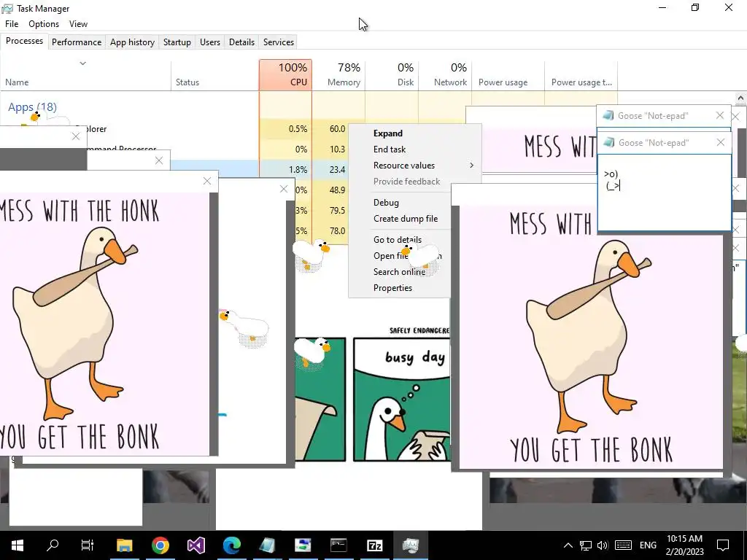This screenshot has width=747, height=560.
Task: Open 7-Zip taskbar icon
Action: point(375,545)
